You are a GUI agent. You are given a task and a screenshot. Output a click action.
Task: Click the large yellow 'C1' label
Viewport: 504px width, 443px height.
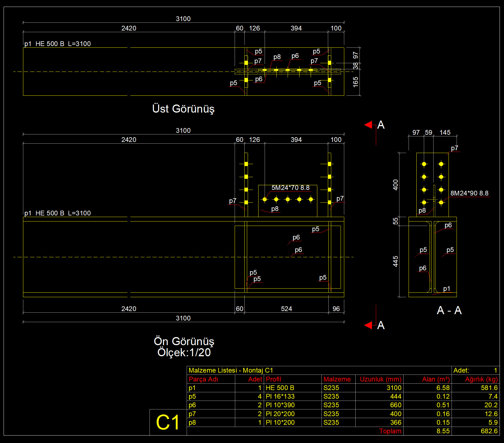click(168, 422)
